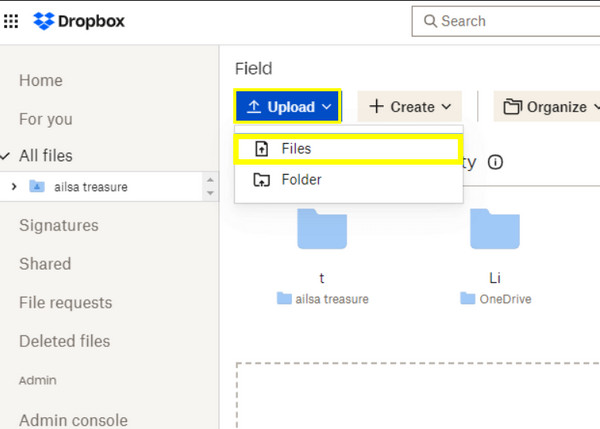600x429 pixels.
Task: Select All files in sidebar
Action: [46, 156]
